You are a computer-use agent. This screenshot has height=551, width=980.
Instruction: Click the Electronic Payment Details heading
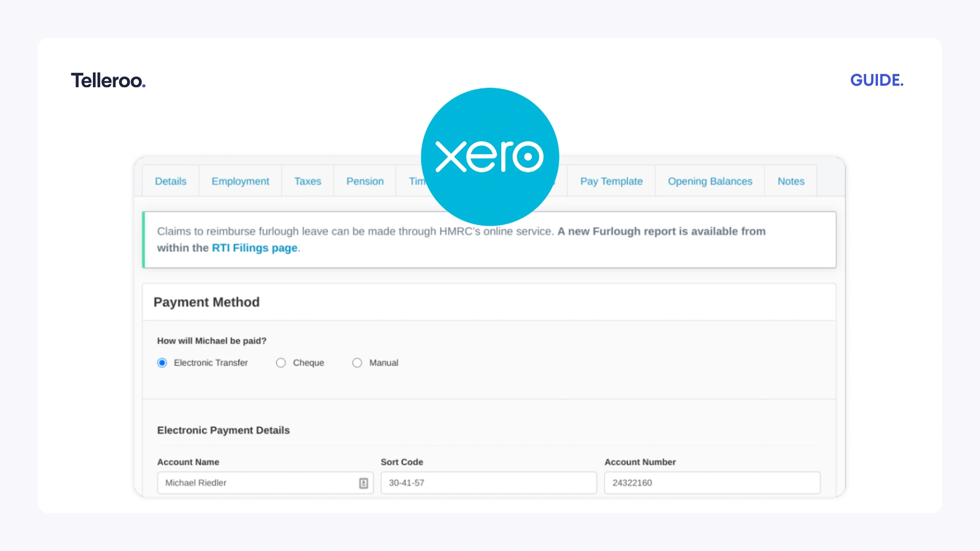coord(223,430)
